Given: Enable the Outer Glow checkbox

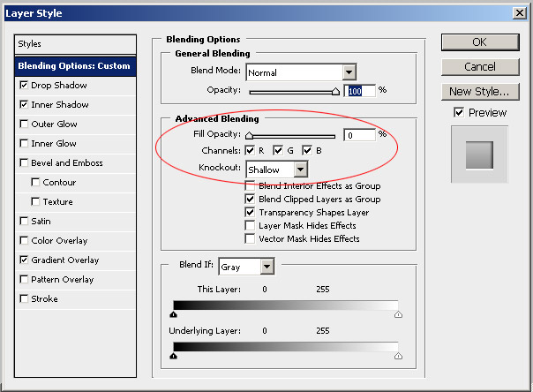Looking at the screenshot, I should click(24, 124).
